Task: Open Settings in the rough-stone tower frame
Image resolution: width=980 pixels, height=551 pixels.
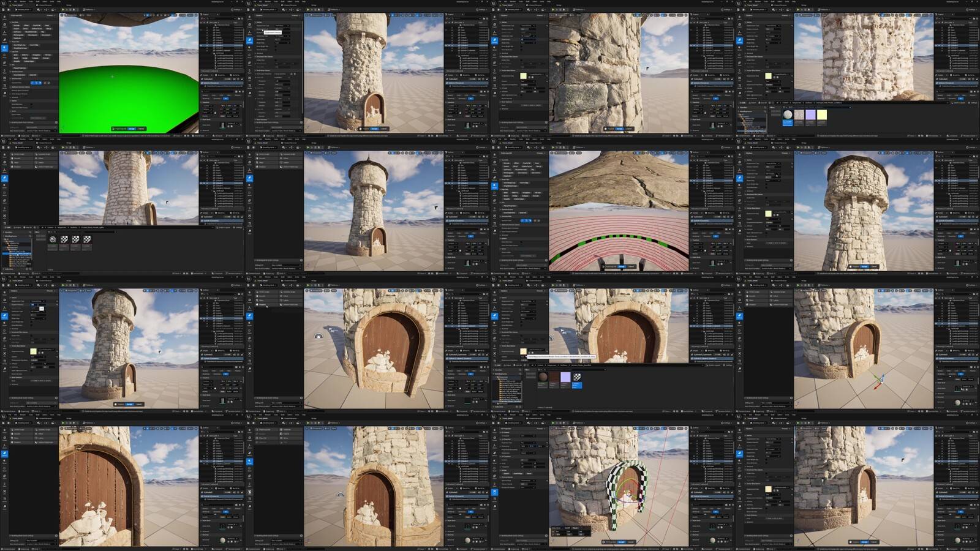Action: 481,10
